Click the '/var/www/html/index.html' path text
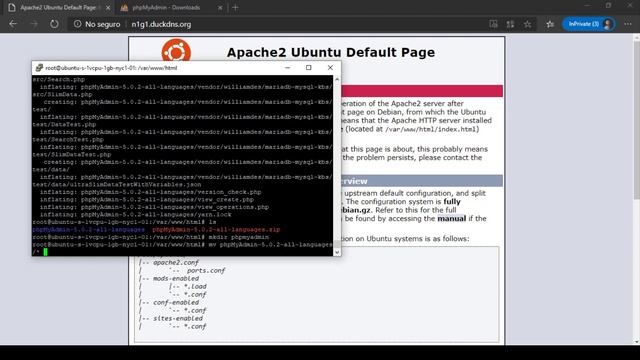The width and height of the screenshot is (640, 360). pyautogui.click(x=431, y=129)
